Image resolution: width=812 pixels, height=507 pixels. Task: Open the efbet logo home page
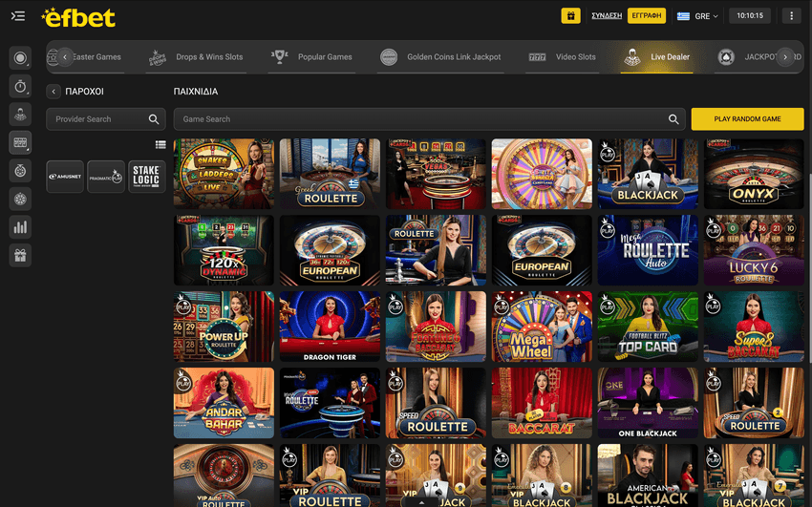pyautogui.click(x=78, y=17)
